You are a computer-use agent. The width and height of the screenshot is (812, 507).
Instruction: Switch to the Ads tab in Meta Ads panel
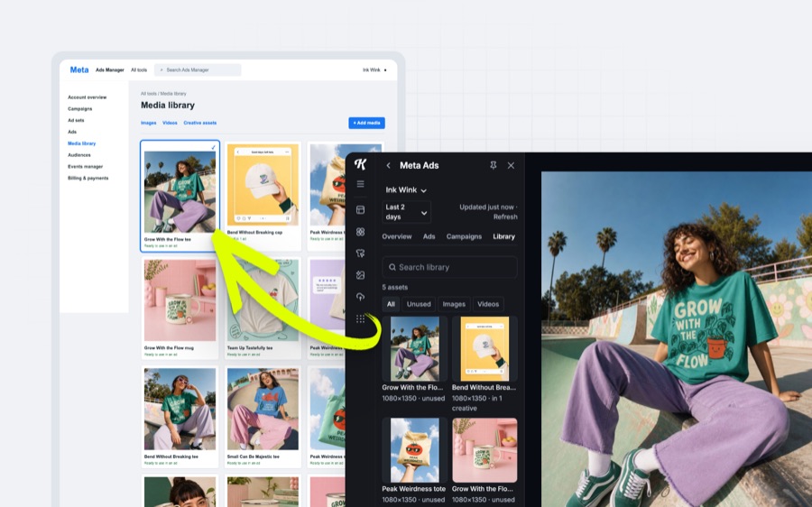pyautogui.click(x=429, y=236)
